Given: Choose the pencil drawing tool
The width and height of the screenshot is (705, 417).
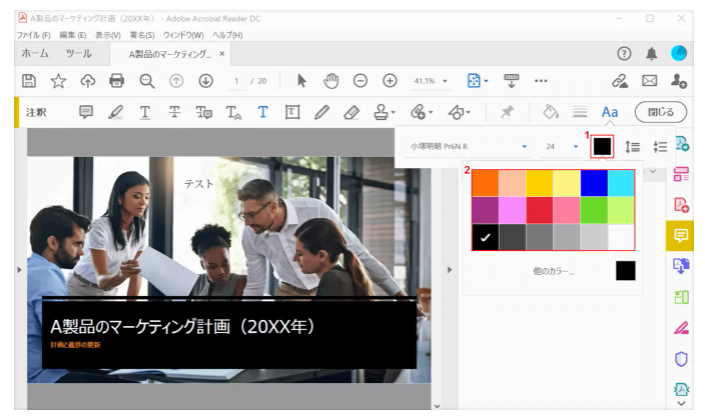Looking at the screenshot, I should point(321,112).
